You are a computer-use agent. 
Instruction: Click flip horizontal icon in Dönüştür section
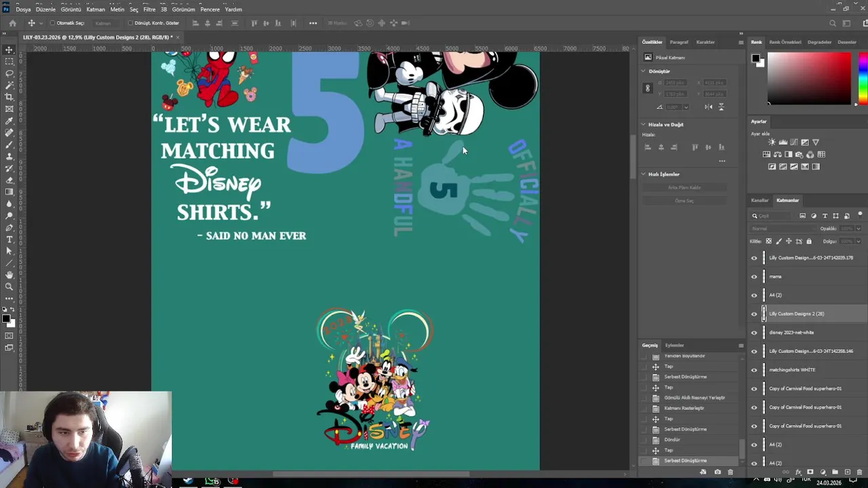coord(708,107)
